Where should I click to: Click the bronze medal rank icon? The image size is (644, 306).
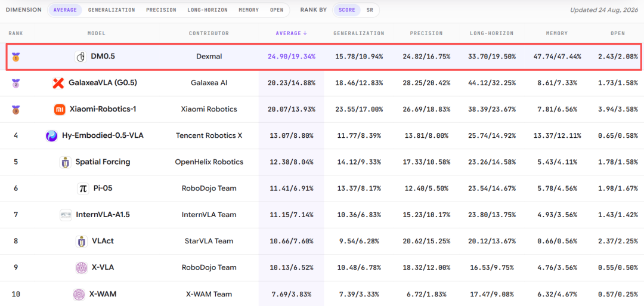(x=16, y=109)
